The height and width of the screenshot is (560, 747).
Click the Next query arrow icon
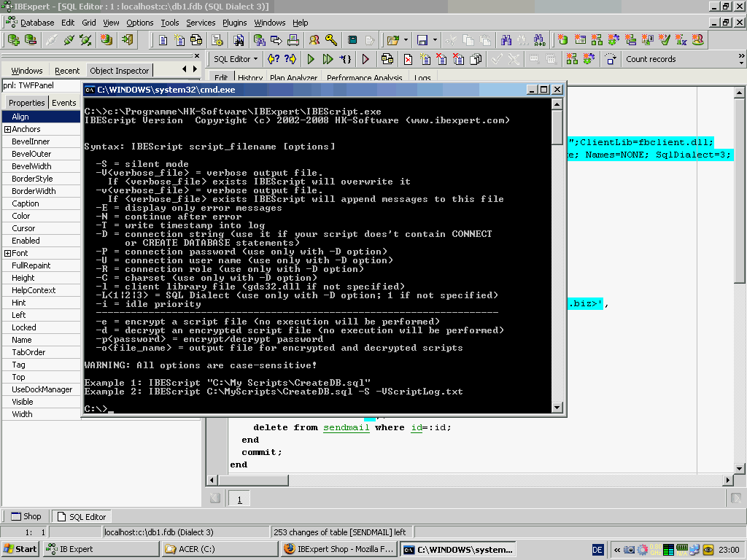290,59
